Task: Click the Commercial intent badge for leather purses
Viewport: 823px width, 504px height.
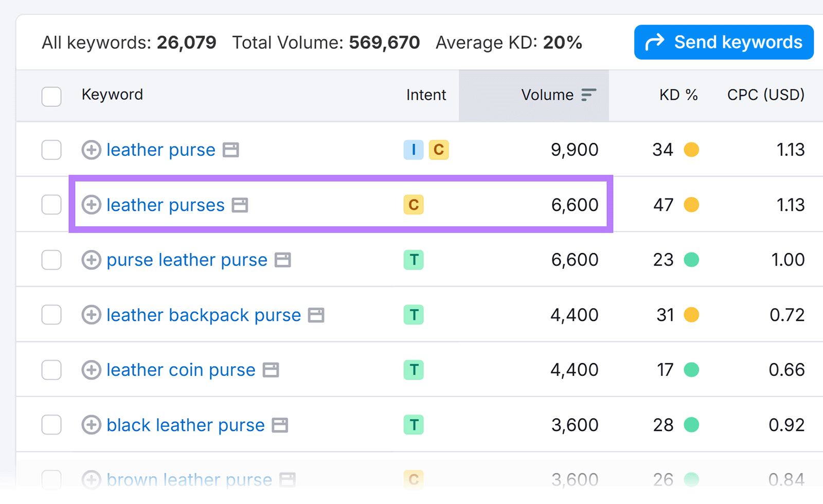Action: (414, 205)
